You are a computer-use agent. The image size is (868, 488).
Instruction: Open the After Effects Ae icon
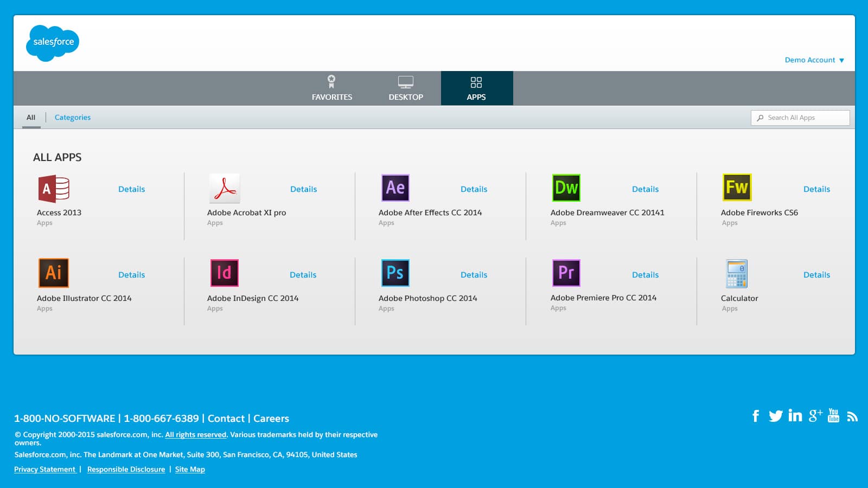[395, 188]
